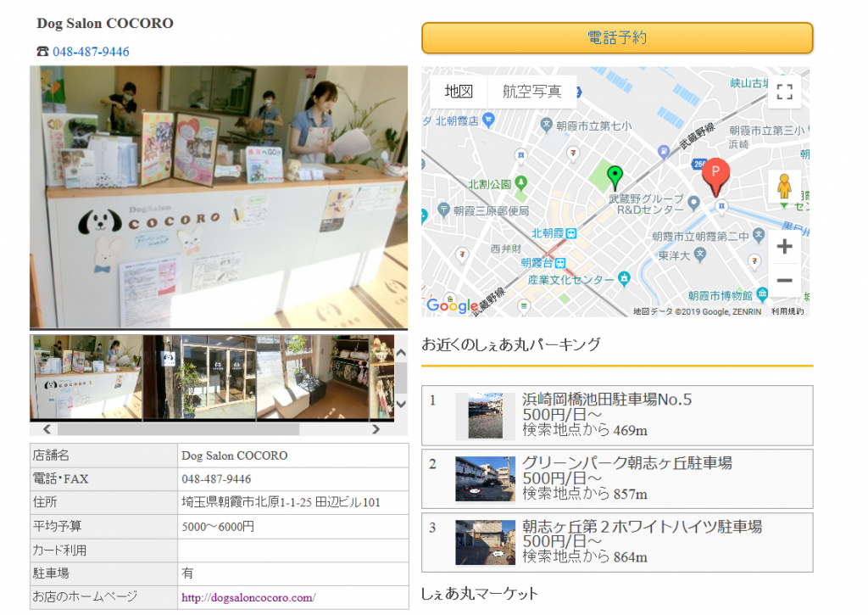Click the large salon main photo
This screenshot has height=615, width=868.
(219, 198)
